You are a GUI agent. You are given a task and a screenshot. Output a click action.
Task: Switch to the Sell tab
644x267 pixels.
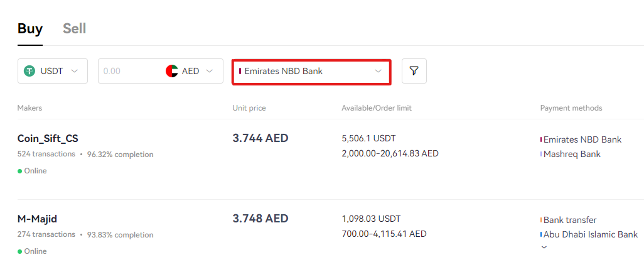[x=74, y=29]
